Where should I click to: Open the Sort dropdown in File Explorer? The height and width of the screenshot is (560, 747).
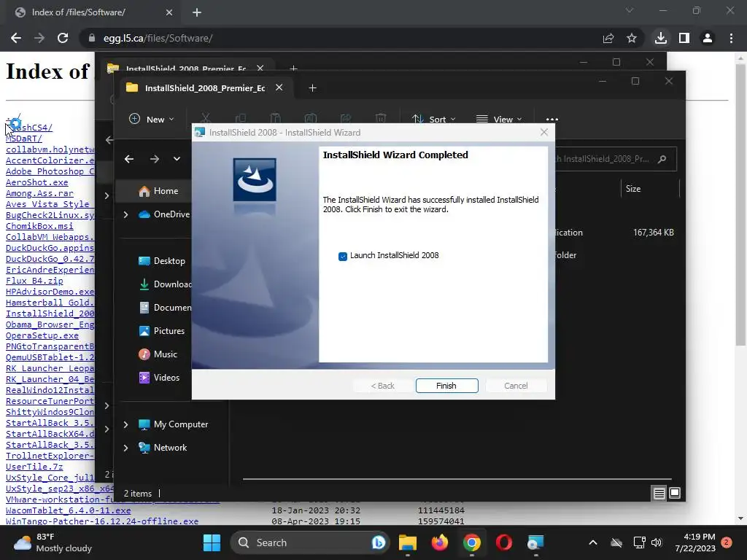[x=433, y=119]
